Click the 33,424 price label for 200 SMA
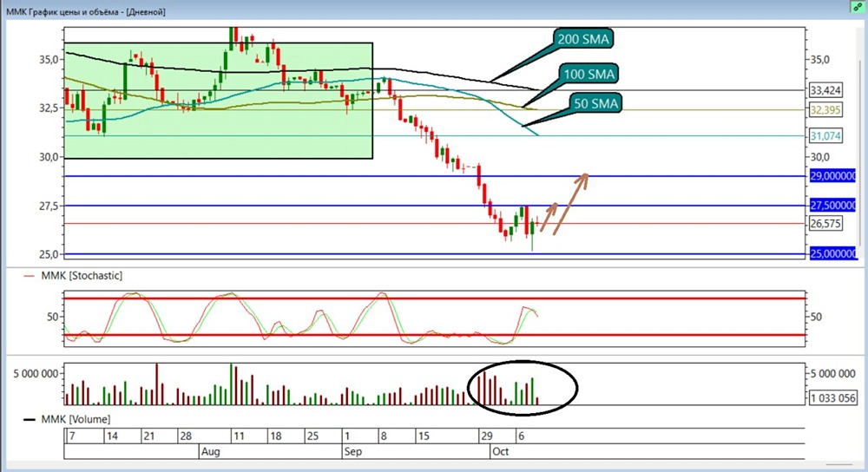 pos(825,90)
